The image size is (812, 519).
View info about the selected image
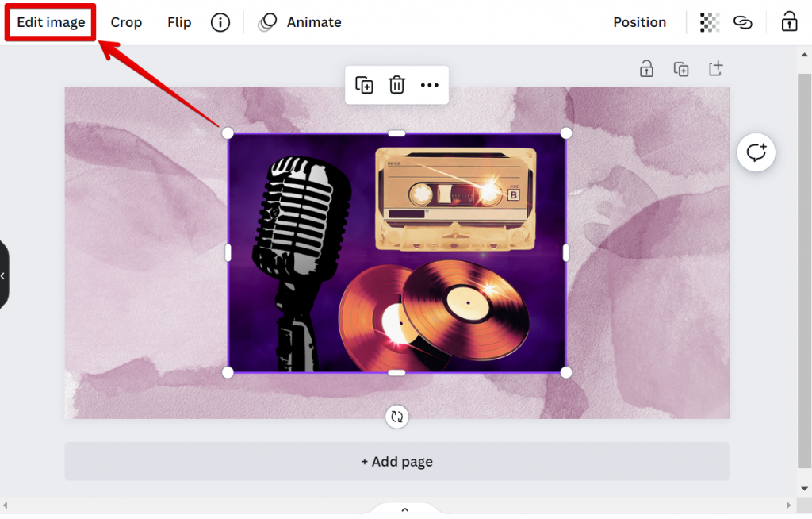pos(220,22)
